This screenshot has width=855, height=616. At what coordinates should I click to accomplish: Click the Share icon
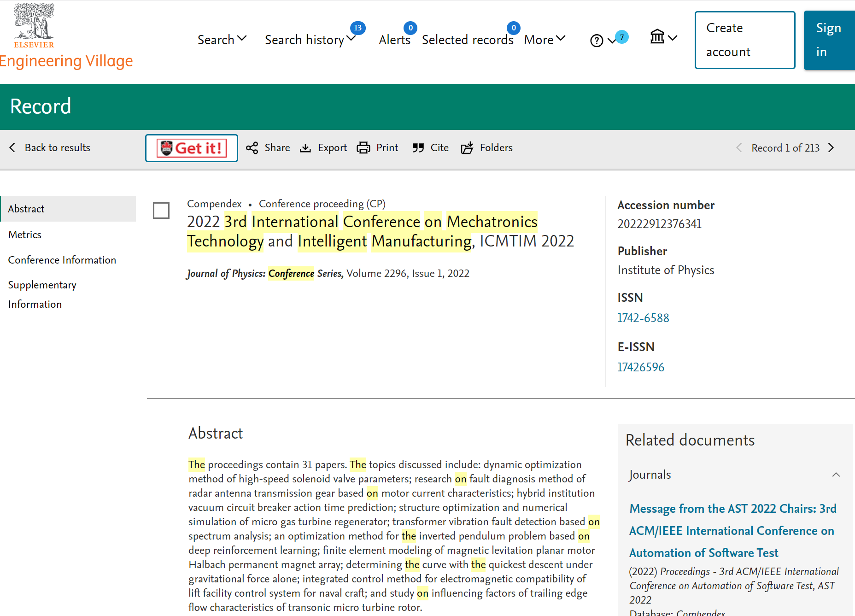coord(252,148)
